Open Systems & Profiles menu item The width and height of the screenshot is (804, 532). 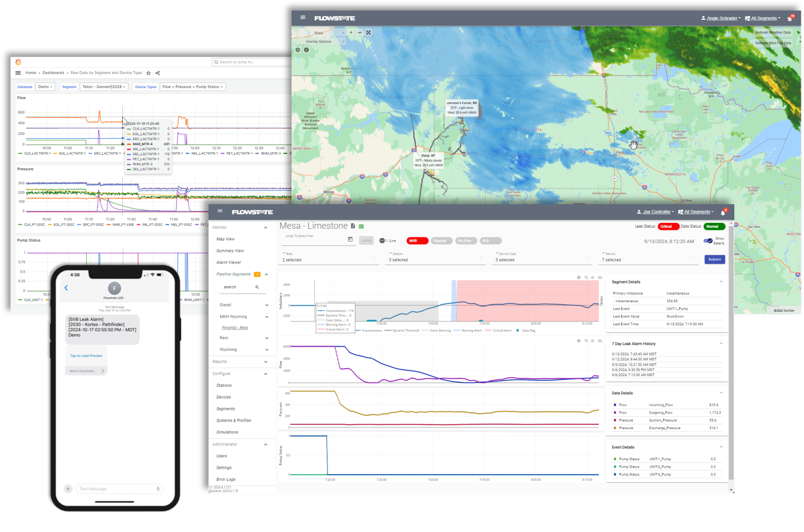point(234,421)
